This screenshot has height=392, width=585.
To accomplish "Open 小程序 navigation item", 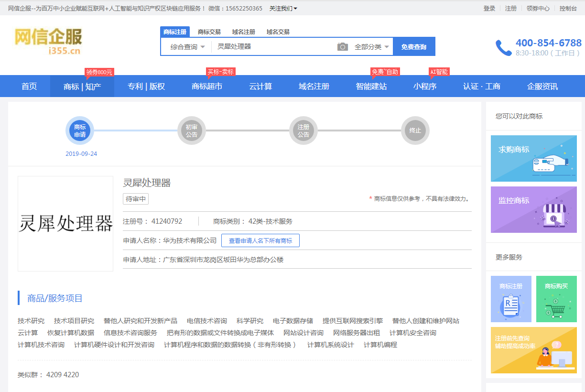I will tap(425, 86).
